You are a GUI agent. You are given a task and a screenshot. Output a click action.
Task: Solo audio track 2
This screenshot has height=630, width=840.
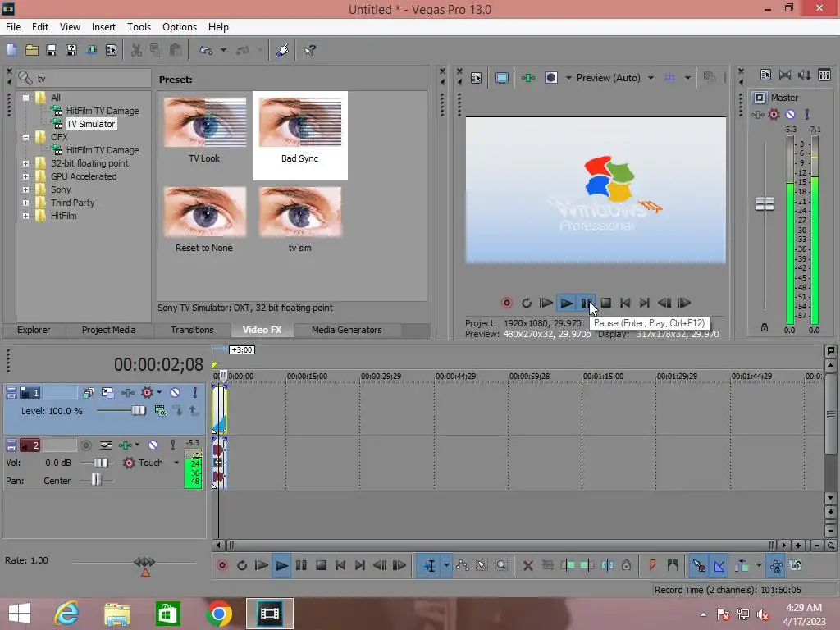[x=172, y=445]
